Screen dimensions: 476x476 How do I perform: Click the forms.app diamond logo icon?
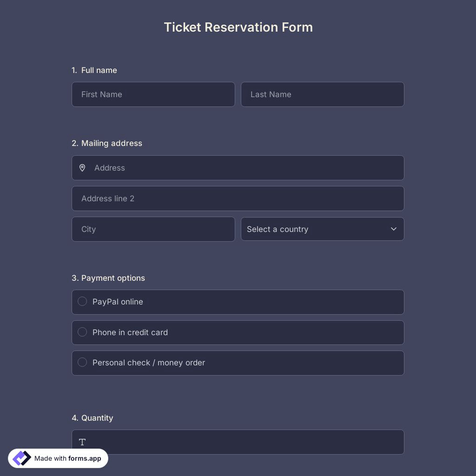21,458
